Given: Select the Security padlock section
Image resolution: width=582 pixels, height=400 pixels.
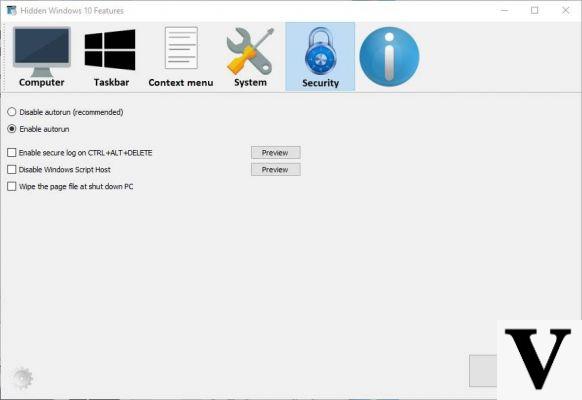Looking at the screenshot, I should [320, 56].
